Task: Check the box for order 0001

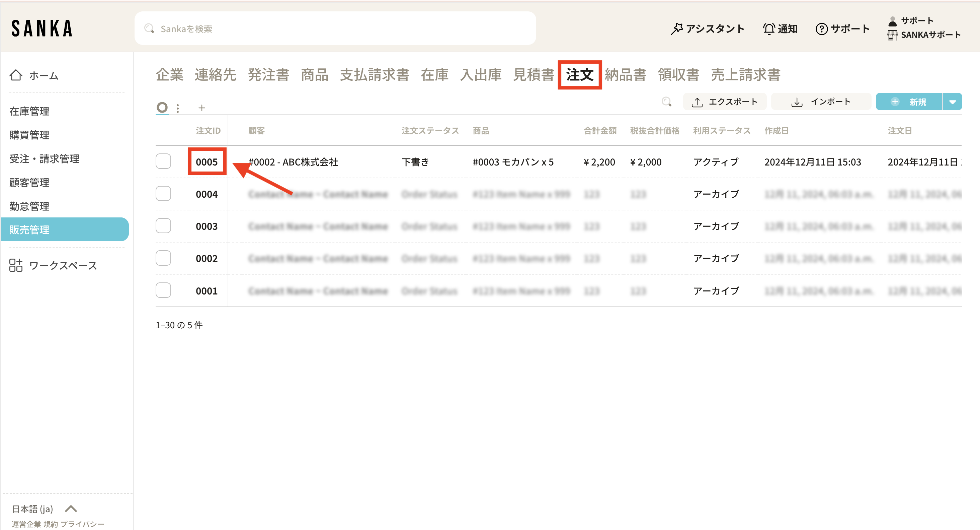Action: pos(163,290)
